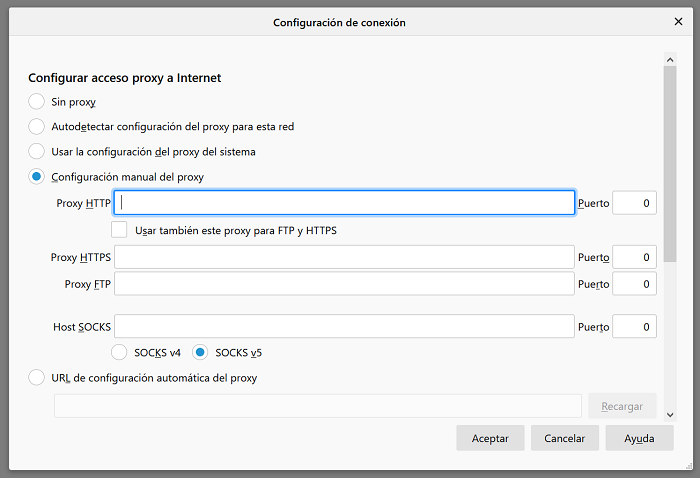Image resolution: width=700 pixels, height=478 pixels.
Task: Click the Proxy HTTP address field
Action: [x=344, y=203]
